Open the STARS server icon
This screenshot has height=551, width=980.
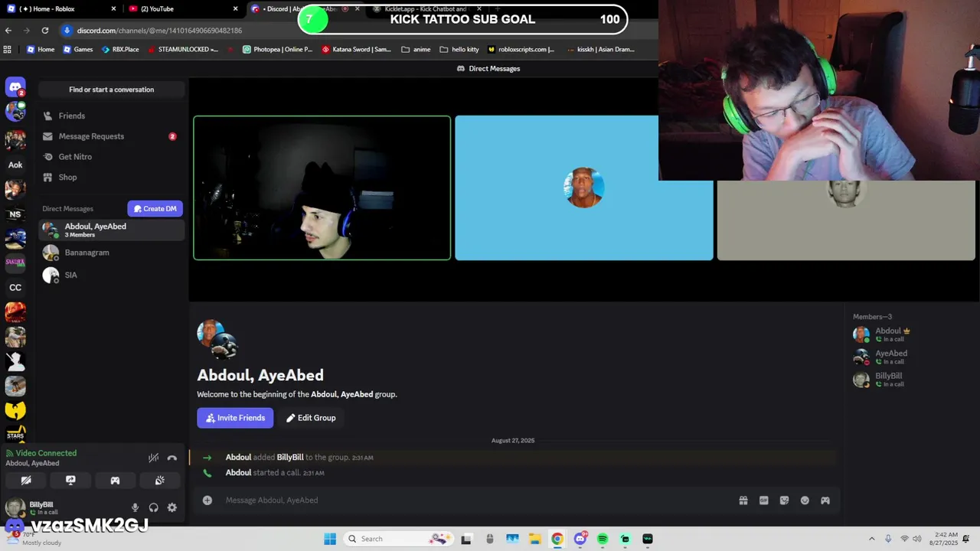(x=15, y=435)
